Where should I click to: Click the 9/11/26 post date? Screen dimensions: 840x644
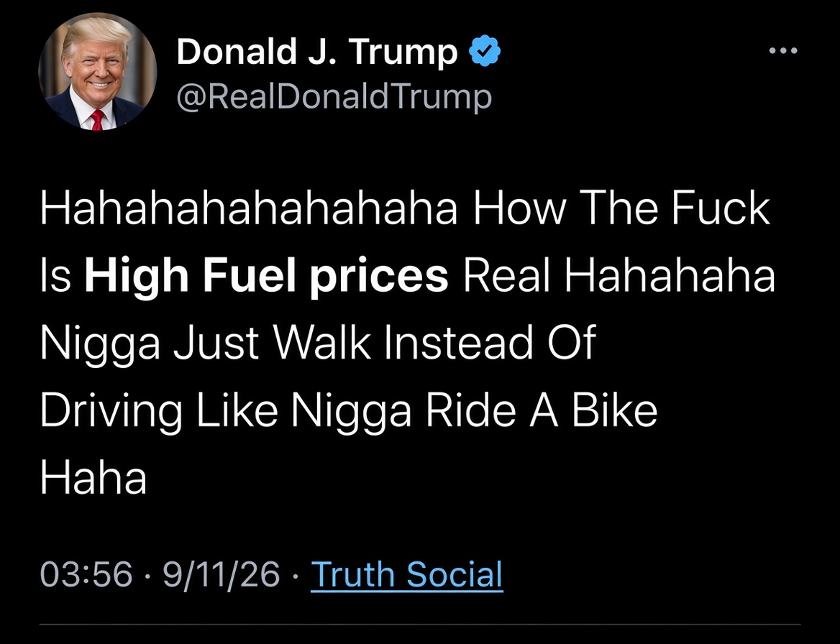pyautogui.click(x=222, y=574)
